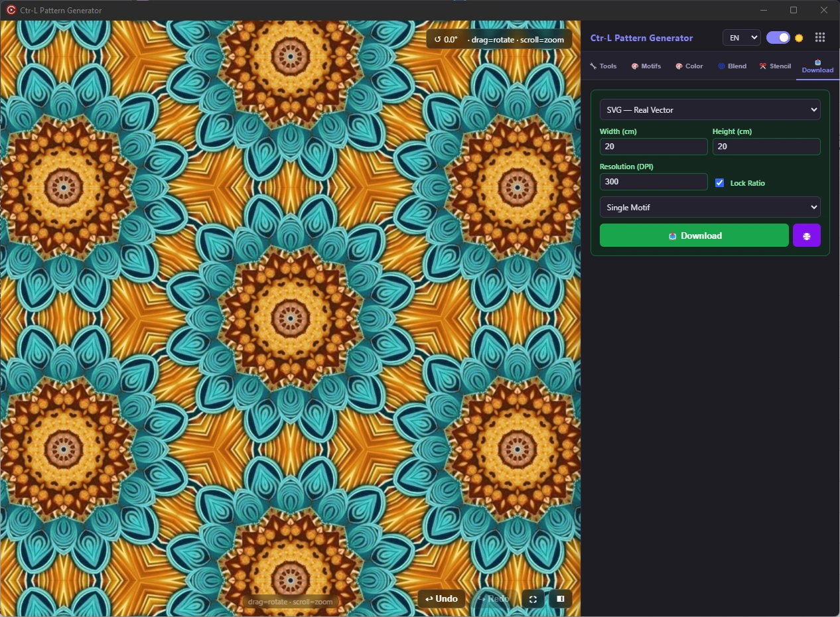840x617 pixels.
Task: Click the Height (cm) input field
Action: [x=766, y=147]
